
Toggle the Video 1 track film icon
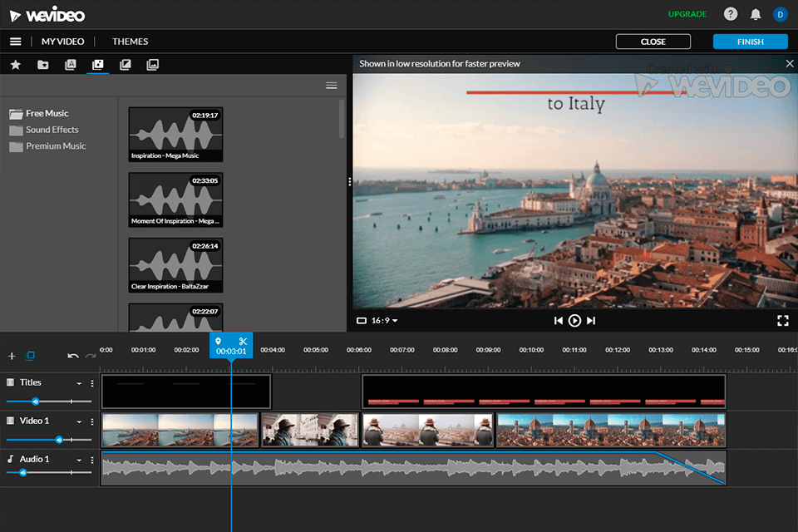[10, 421]
